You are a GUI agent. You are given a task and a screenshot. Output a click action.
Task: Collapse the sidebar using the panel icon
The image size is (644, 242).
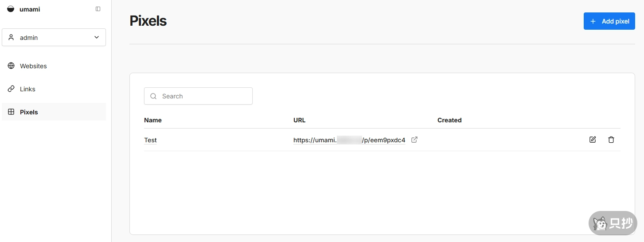point(98,9)
